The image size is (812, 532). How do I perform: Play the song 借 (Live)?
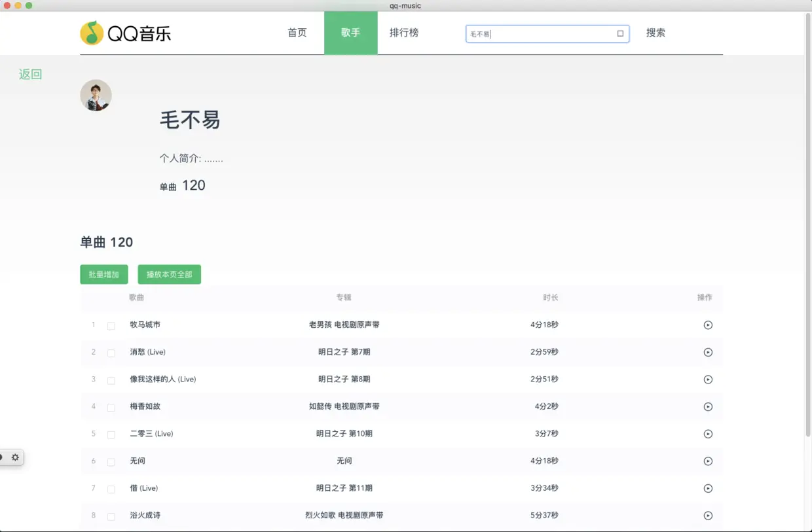click(x=708, y=488)
